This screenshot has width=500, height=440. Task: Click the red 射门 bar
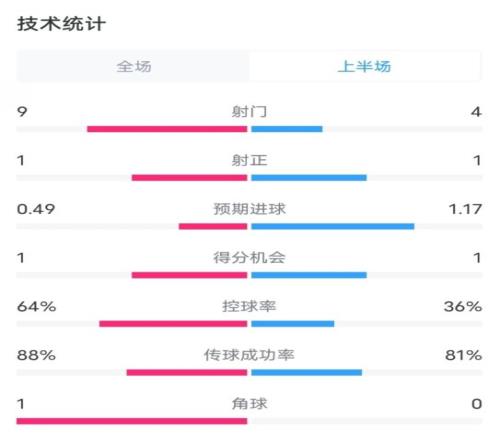167,129
